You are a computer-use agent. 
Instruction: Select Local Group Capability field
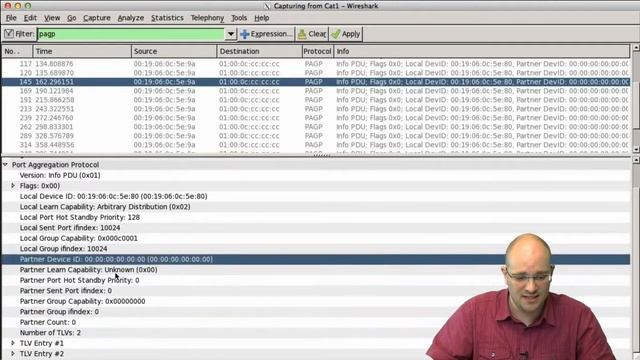coord(79,238)
